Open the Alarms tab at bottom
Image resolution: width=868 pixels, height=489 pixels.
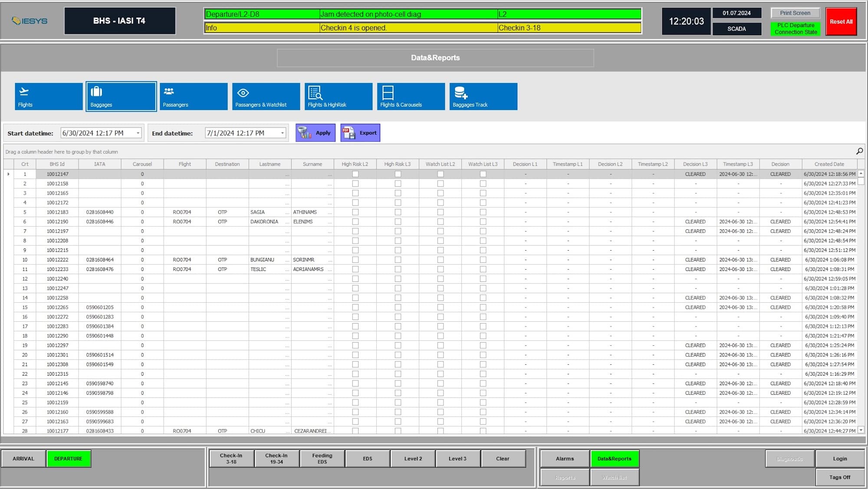pos(565,459)
